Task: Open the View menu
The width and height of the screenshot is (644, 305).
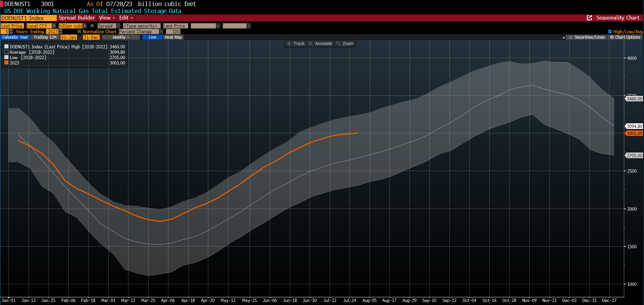Action: pyautogui.click(x=107, y=18)
